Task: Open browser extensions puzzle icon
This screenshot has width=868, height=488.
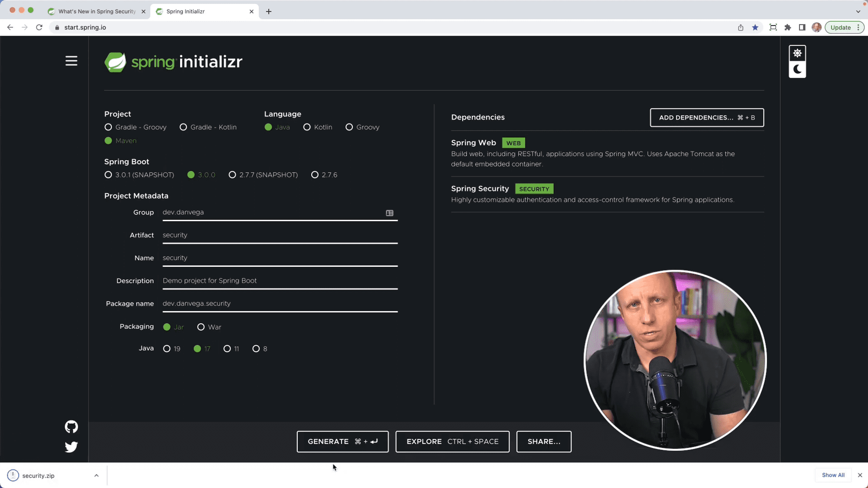Action: (788, 27)
